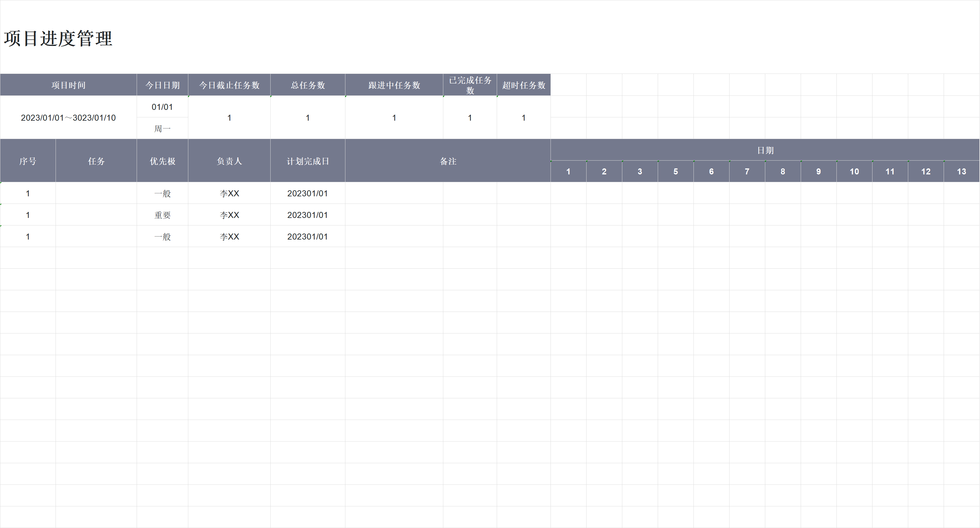Image resolution: width=980 pixels, height=528 pixels.
Task: Select the 01/01 today date cell
Action: click(162, 107)
